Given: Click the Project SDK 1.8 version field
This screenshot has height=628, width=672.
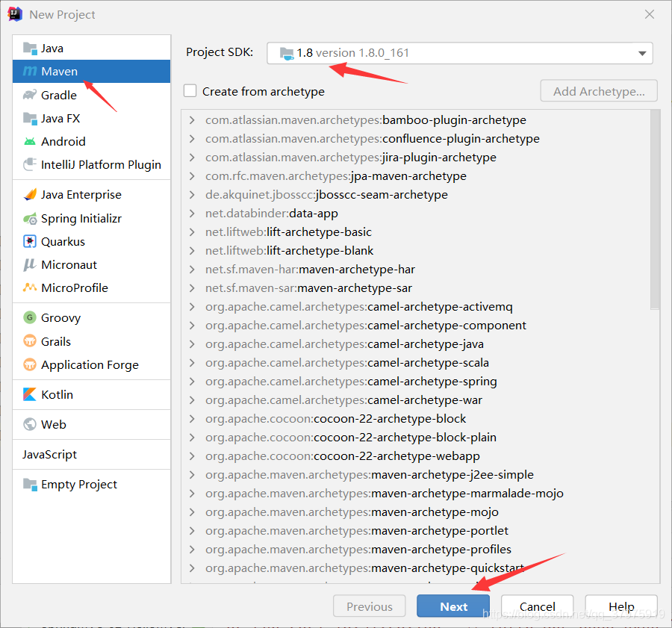Looking at the screenshot, I should click(460, 53).
